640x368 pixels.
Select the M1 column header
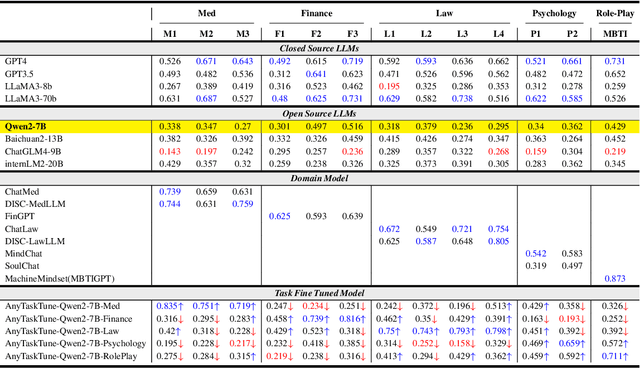coord(170,34)
